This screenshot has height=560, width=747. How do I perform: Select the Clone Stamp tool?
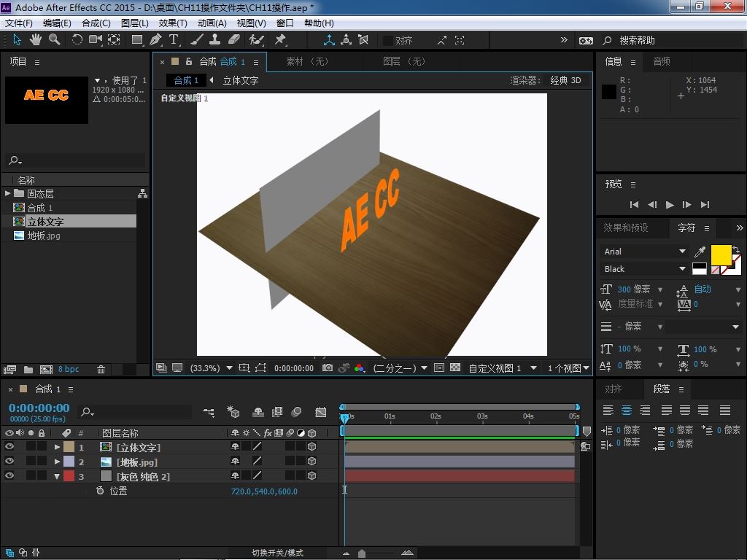pyautogui.click(x=215, y=39)
